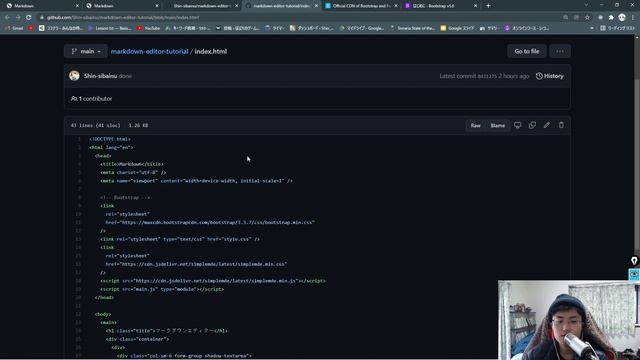Open the Shin-sibainu author link

tap(100, 76)
